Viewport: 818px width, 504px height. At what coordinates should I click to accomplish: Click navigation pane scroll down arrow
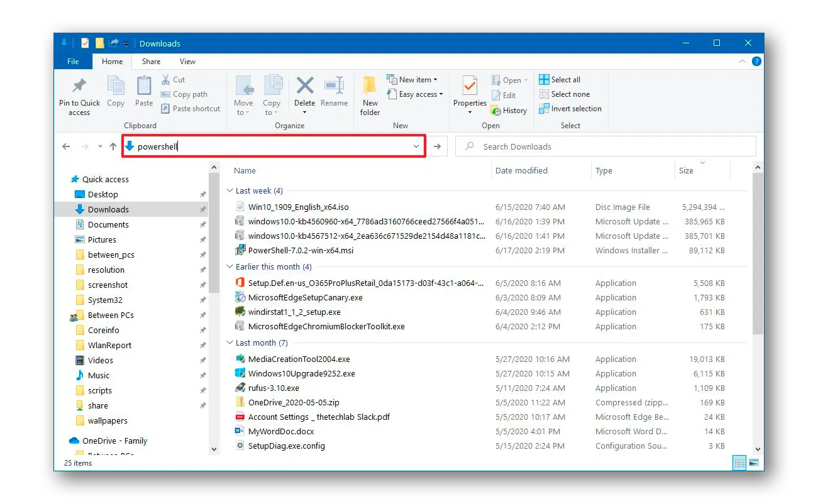tap(214, 449)
